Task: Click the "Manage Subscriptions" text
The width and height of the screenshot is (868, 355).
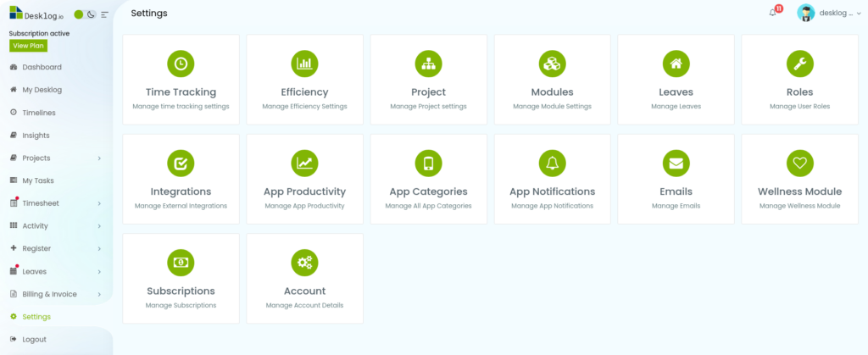Action: click(x=181, y=305)
